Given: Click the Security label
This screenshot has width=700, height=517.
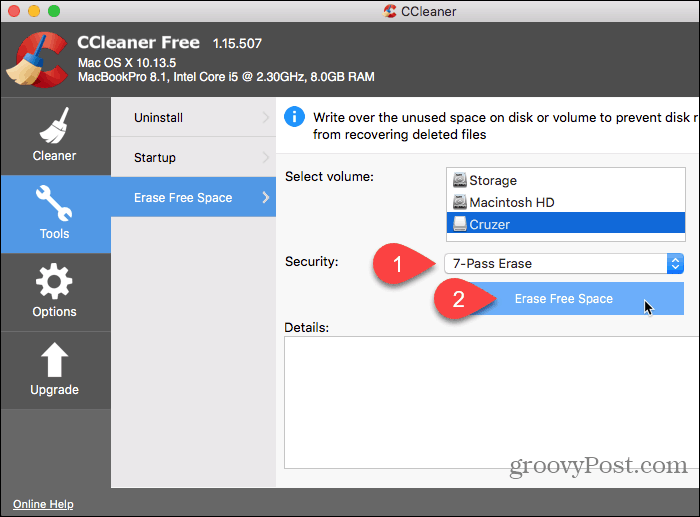Looking at the screenshot, I should pos(312,261).
